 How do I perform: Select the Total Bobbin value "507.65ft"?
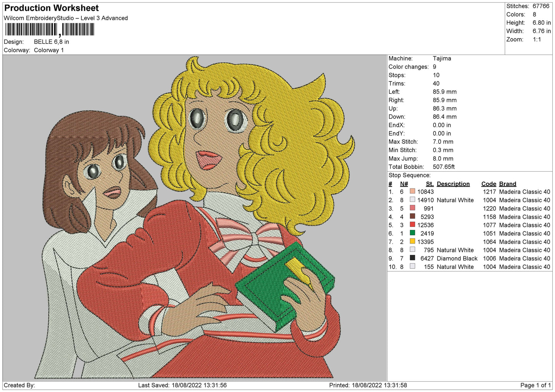click(444, 167)
